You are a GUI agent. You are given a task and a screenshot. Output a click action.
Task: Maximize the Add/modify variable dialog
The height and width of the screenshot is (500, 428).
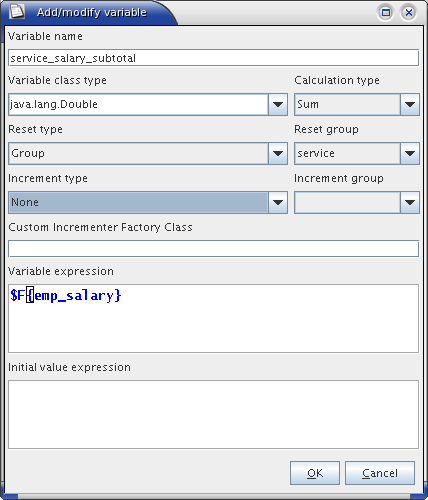(386, 13)
